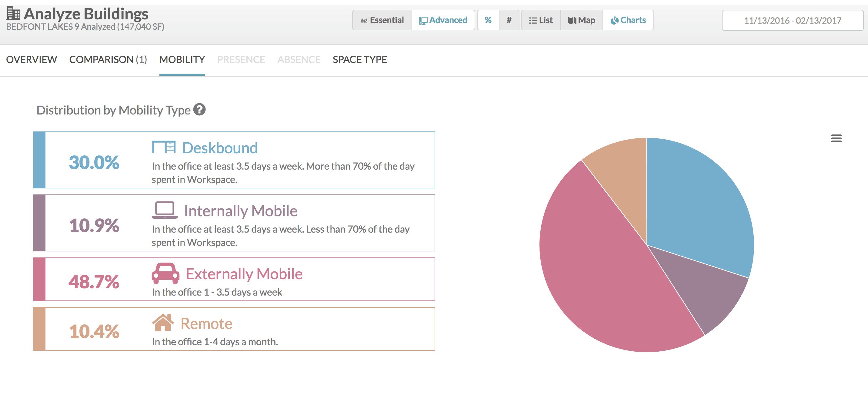Switch to Advanced mode
The height and width of the screenshot is (401, 868).
tap(443, 20)
